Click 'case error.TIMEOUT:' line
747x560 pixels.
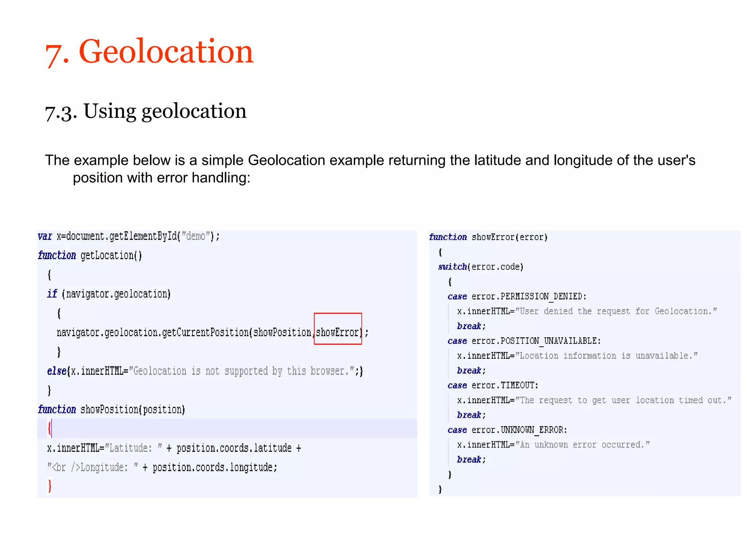point(493,385)
